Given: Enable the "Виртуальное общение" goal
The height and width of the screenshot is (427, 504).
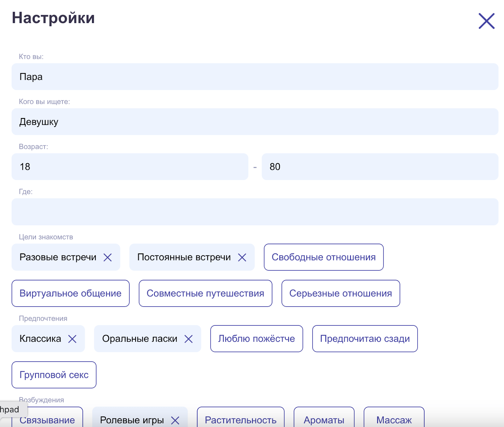Looking at the screenshot, I should 70,293.
